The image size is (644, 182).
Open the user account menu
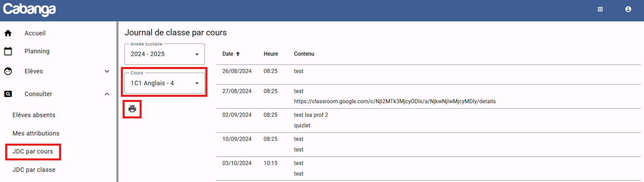(628, 9)
